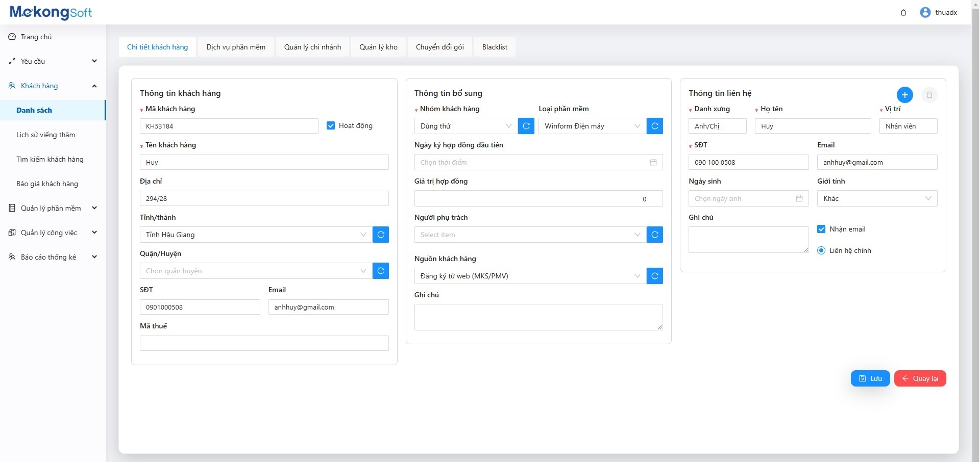Refresh the Nhóm khách hàng list

click(x=526, y=126)
